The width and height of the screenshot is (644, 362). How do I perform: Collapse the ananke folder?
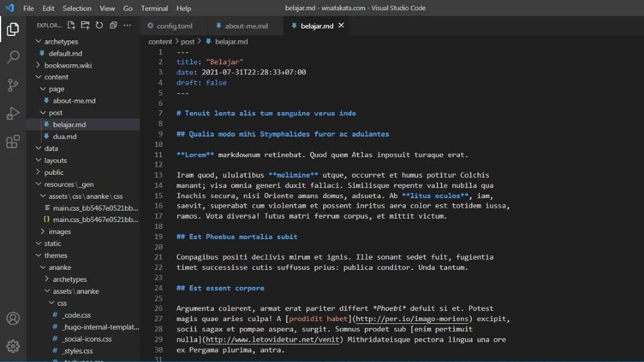point(43,267)
